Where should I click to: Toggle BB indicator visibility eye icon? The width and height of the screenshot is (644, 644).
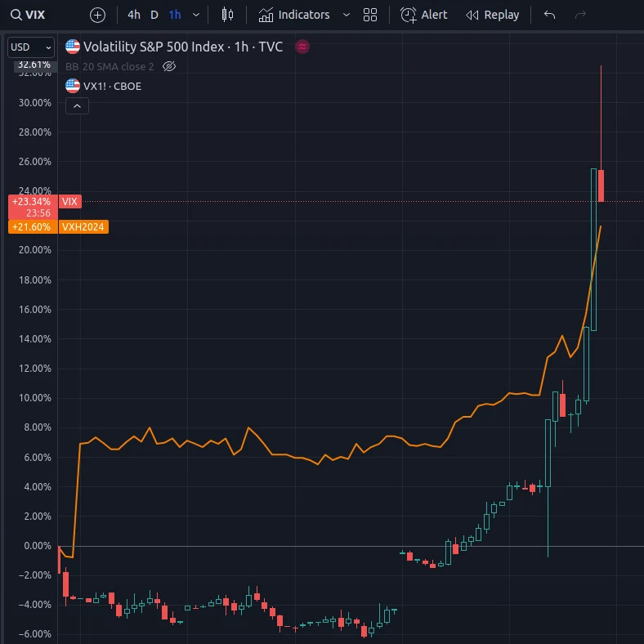coord(169,66)
